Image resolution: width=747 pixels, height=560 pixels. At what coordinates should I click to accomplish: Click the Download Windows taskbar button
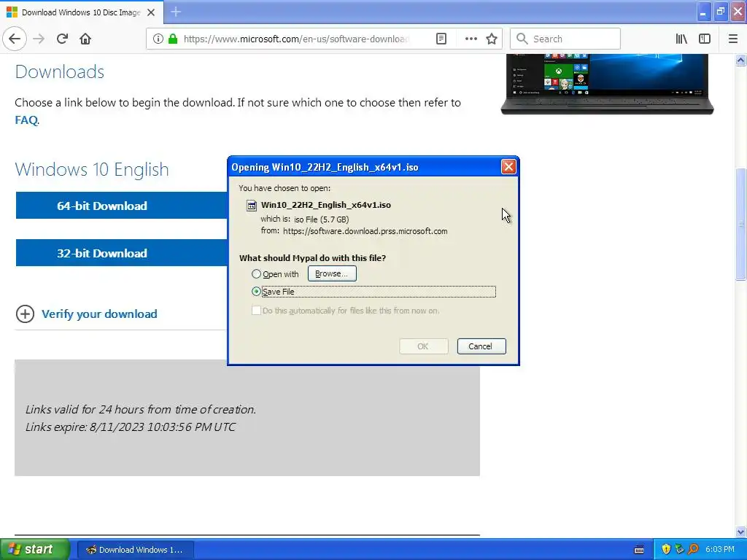[x=135, y=550]
